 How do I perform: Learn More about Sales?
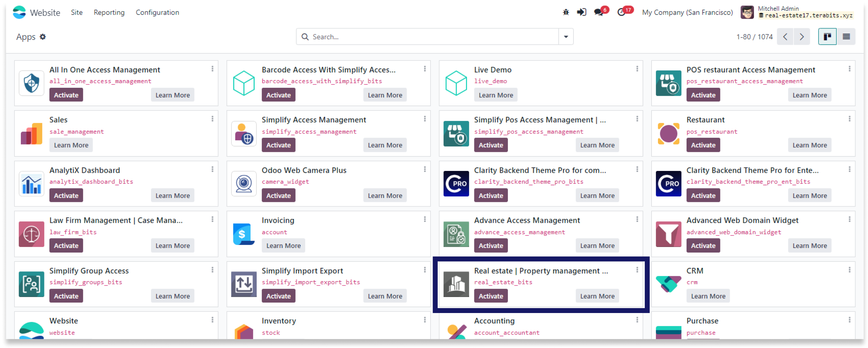pos(71,145)
